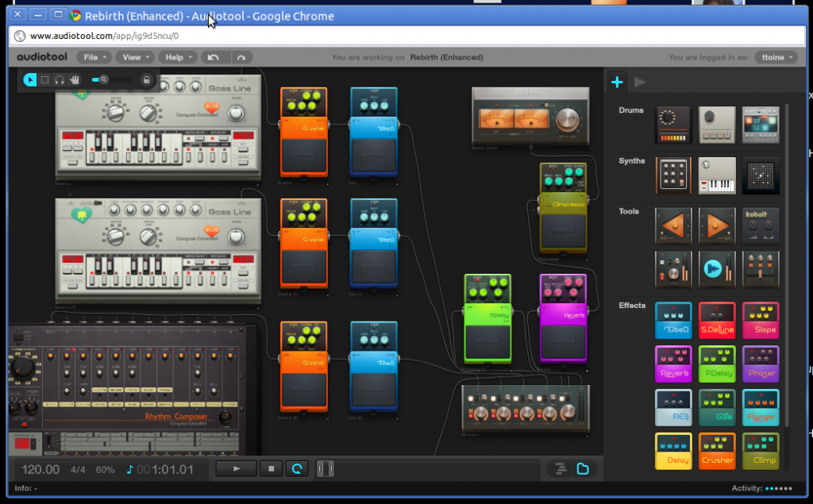Add the left-pointing orange triangle tool
Screen dimensions: 813x504
point(673,225)
